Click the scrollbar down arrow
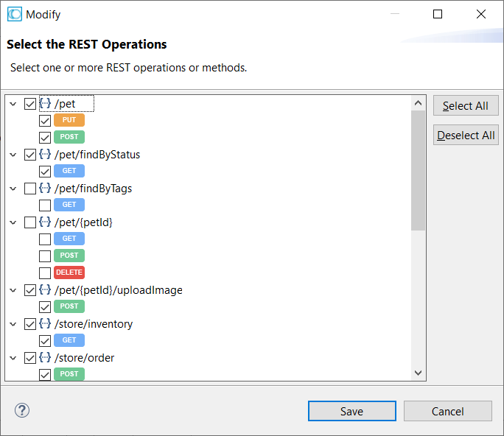The image size is (504, 436). tap(419, 373)
